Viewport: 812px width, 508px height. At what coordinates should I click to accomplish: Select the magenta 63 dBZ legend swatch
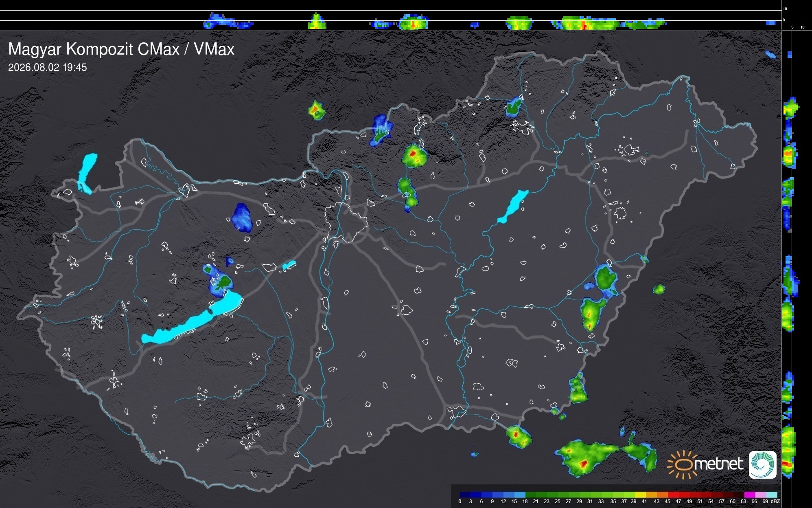[x=750, y=495]
